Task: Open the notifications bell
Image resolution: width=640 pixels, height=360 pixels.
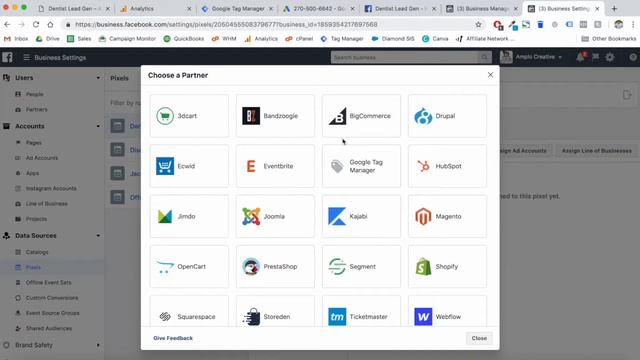Action: point(580,57)
